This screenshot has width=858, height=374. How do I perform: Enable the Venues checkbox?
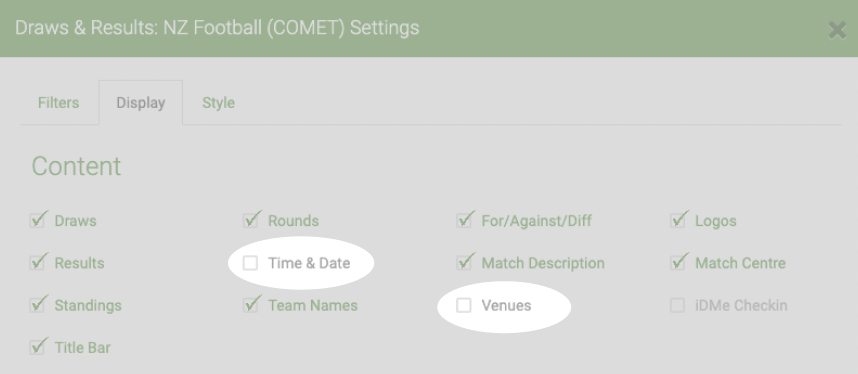click(x=464, y=305)
